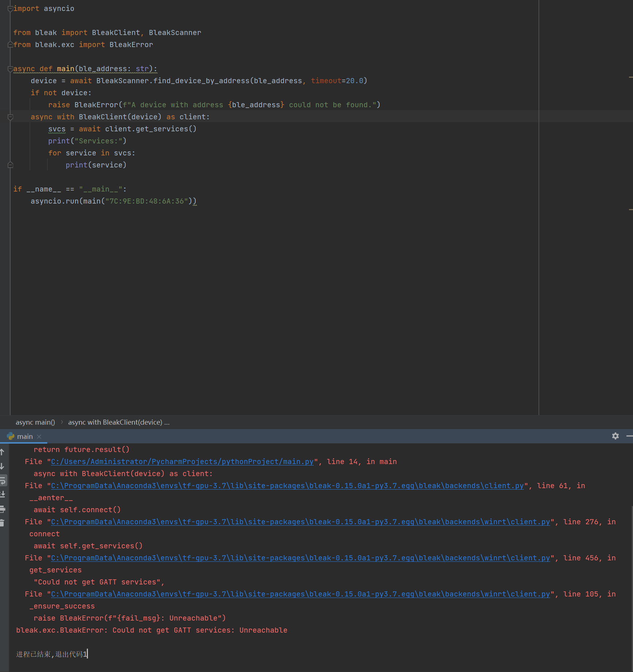Click the word asyncio in import line
633x672 pixels.
[x=59, y=8]
